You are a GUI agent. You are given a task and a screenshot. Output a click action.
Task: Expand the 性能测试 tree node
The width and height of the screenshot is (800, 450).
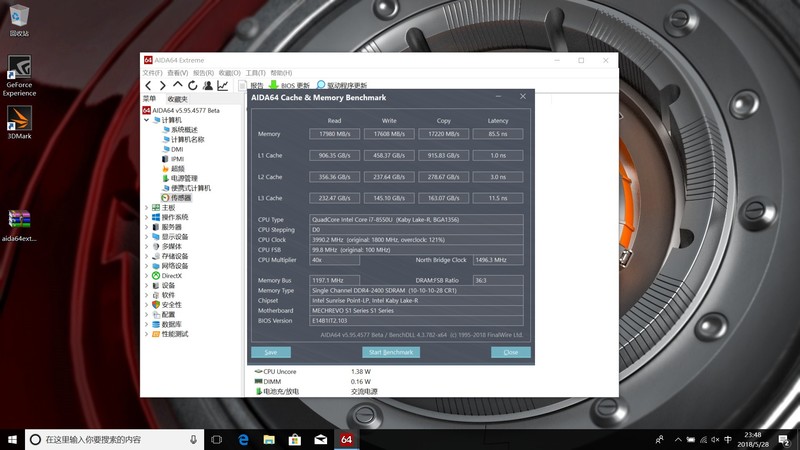click(x=146, y=334)
